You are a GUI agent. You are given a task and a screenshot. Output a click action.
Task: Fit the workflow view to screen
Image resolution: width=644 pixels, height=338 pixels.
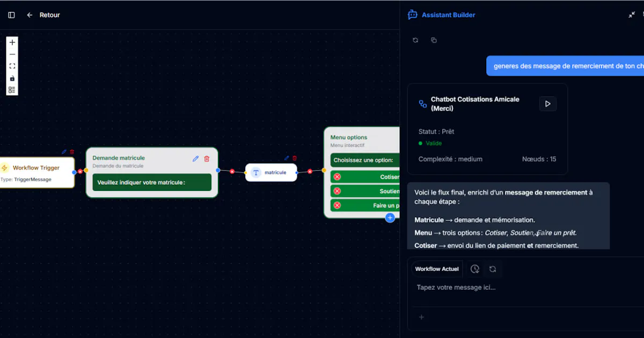coord(12,66)
